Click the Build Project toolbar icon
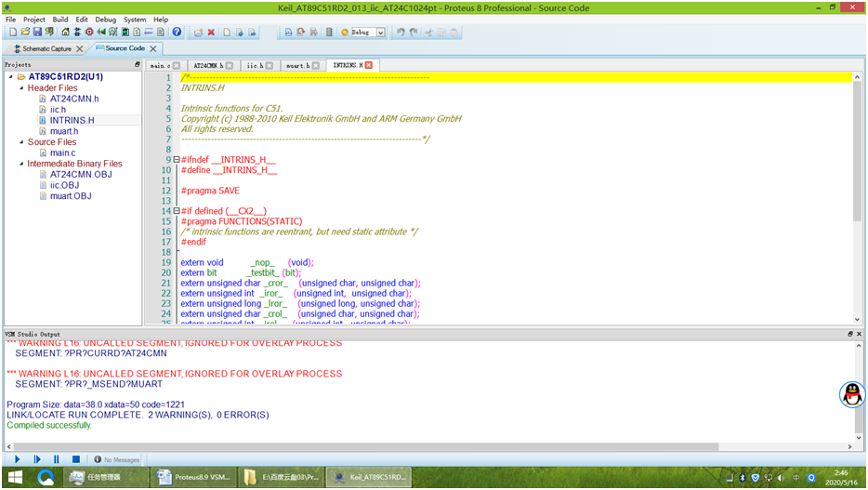The image size is (868, 490). 288,33
